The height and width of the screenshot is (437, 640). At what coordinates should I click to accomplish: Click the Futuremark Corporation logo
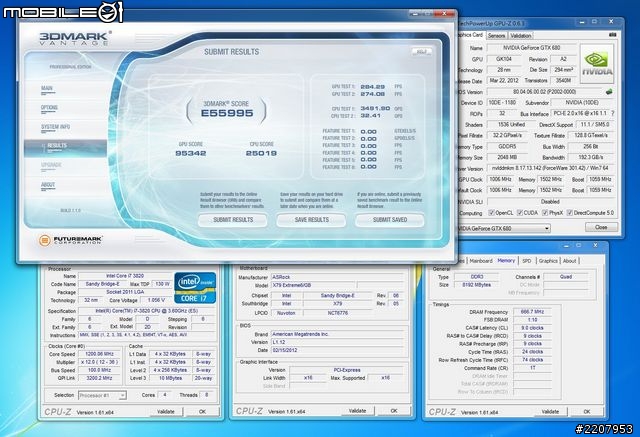(x=70, y=240)
